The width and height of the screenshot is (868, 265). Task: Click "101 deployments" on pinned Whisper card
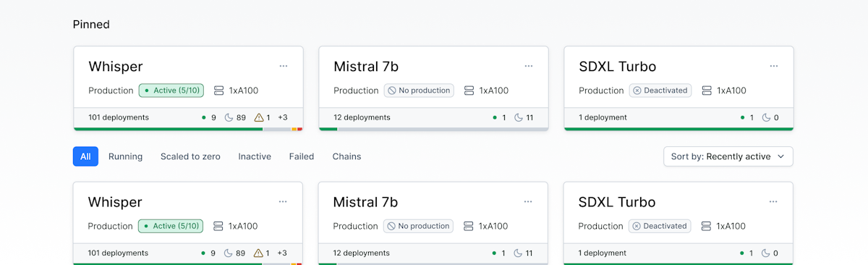tap(119, 117)
